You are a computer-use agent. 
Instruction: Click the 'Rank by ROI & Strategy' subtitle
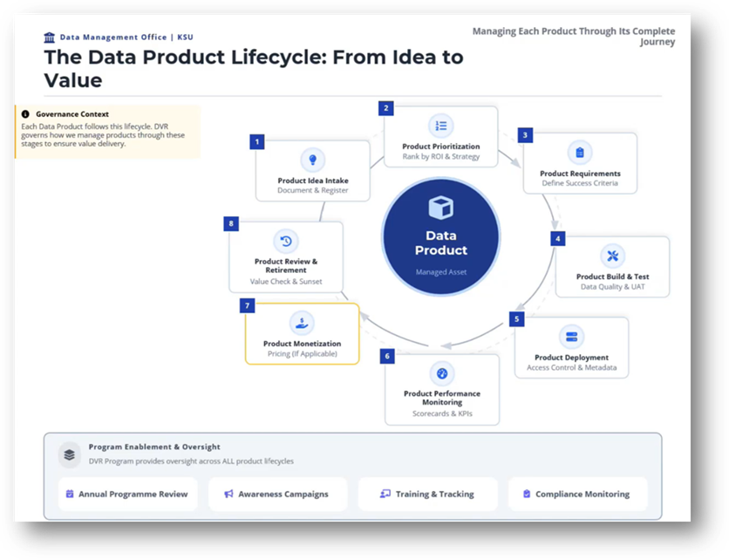(x=440, y=156)
